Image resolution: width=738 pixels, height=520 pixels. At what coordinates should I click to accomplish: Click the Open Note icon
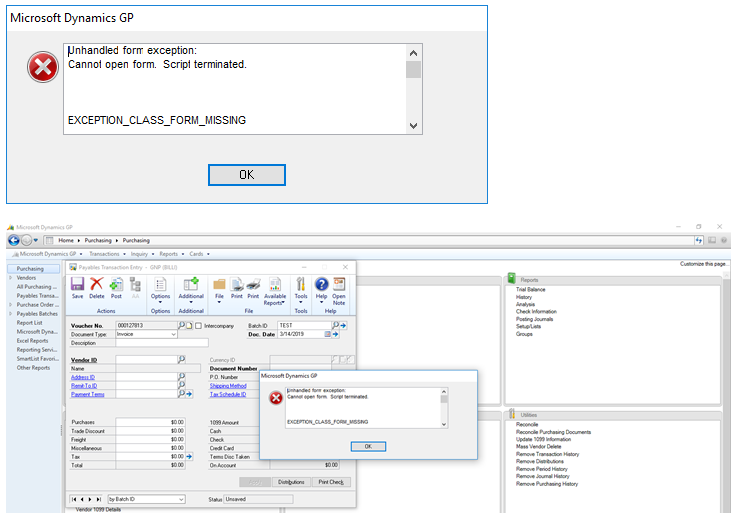(339, 284)
